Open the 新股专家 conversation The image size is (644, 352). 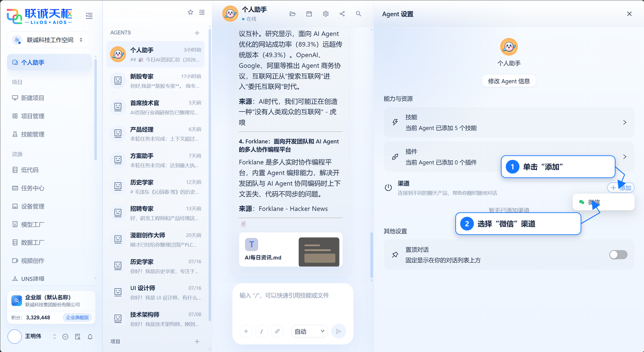[156, 81]
